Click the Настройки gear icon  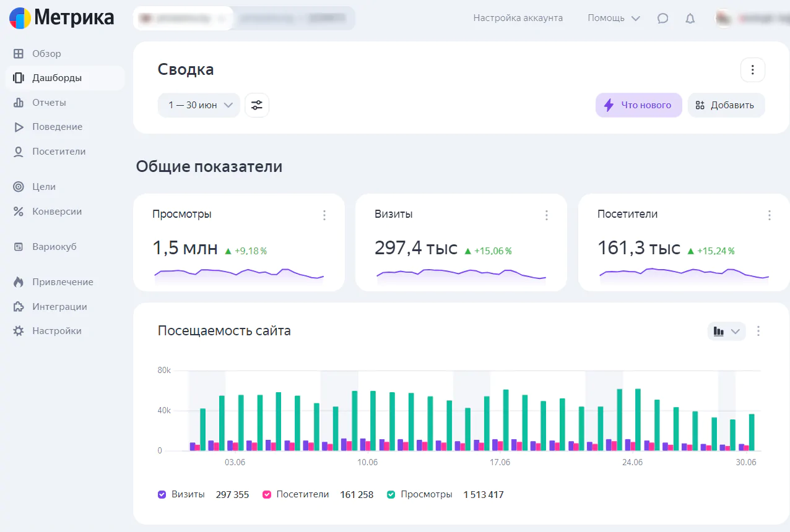[x=19, y=331]
